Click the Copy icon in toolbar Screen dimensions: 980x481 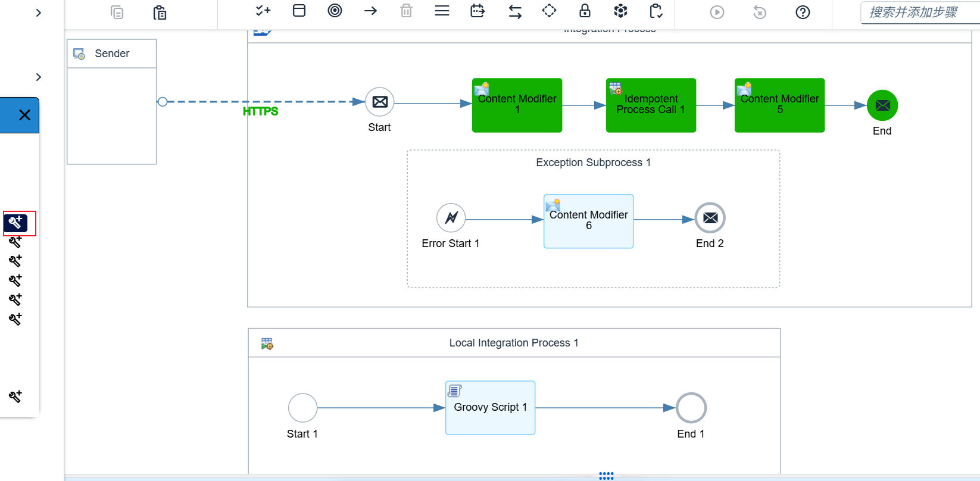[117, 12]
